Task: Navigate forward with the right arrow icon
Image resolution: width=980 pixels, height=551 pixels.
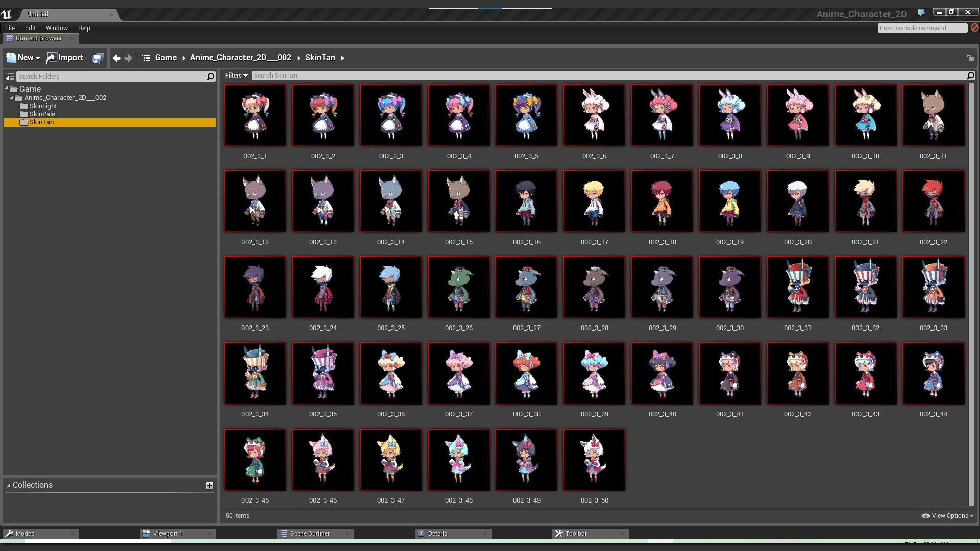Action: (x=128, y=58)
